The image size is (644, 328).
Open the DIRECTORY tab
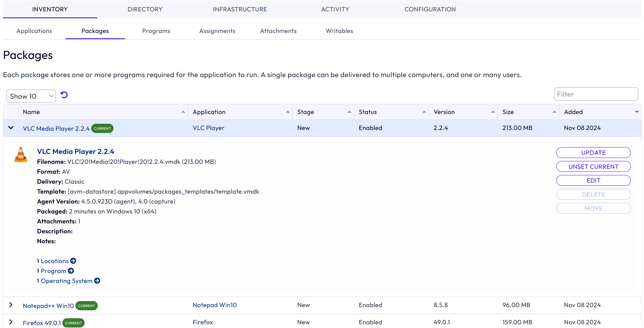coord(145,9)
